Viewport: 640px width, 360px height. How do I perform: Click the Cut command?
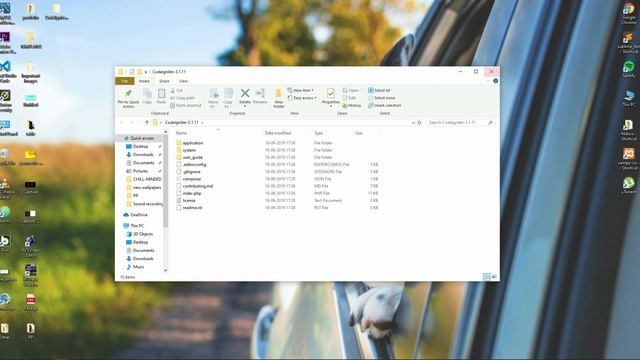[x=177, y=90]
